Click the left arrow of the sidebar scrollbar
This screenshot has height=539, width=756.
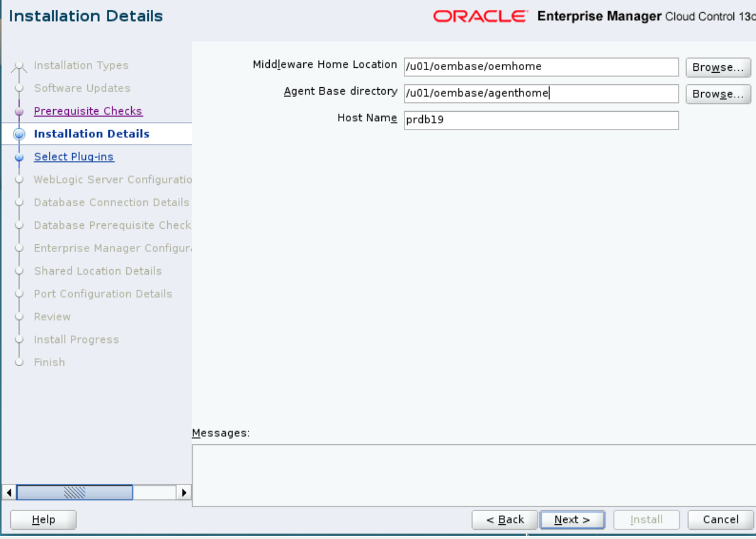(x=9, y=493)
